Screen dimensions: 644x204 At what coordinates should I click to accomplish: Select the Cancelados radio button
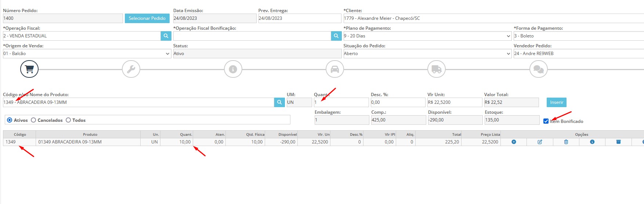(x=33, y=120)
